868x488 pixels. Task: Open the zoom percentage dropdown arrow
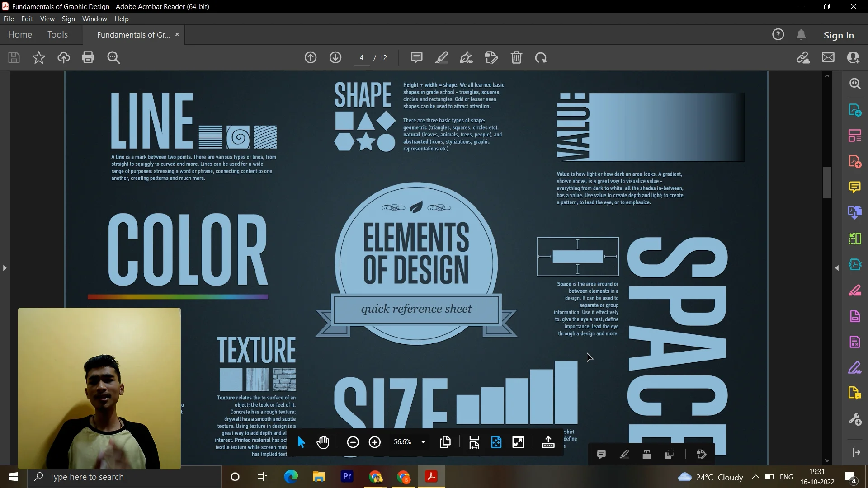coord(423,442)
